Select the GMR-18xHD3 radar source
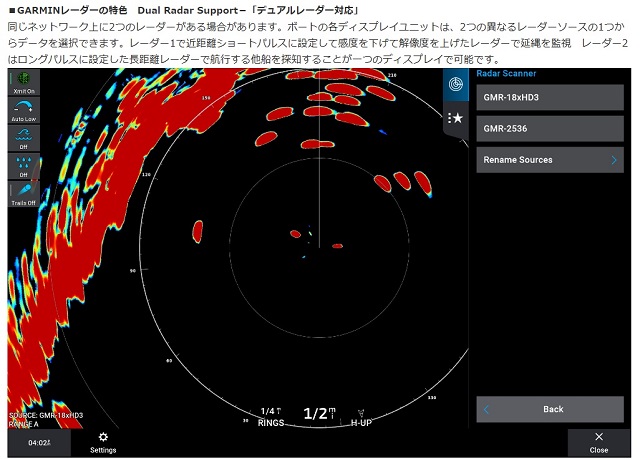640x459 pixels. [x=549, y=97]
